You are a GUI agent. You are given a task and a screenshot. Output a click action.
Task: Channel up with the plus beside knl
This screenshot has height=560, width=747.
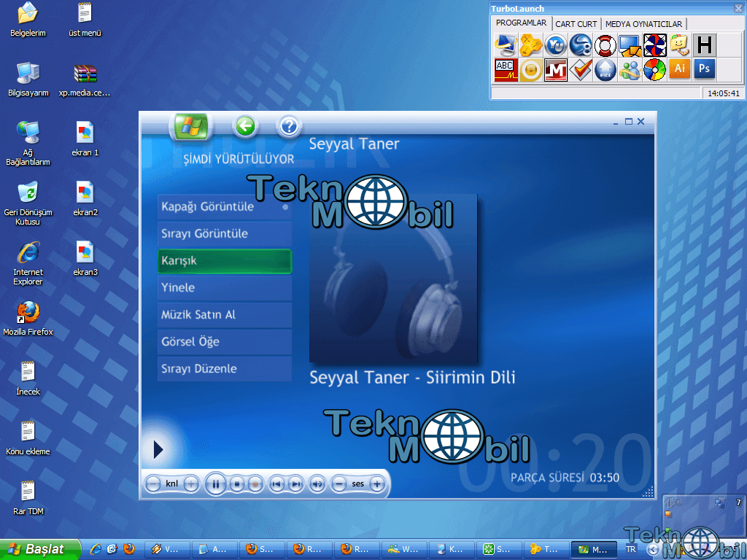point(190,484)
